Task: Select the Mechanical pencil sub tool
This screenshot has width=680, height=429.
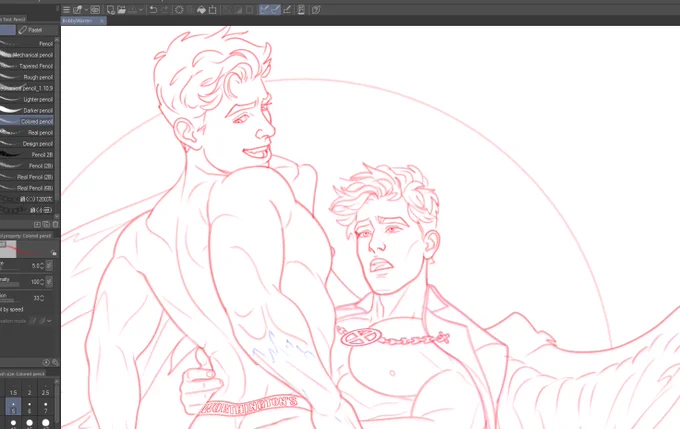Action: click(x=26, y=55)
